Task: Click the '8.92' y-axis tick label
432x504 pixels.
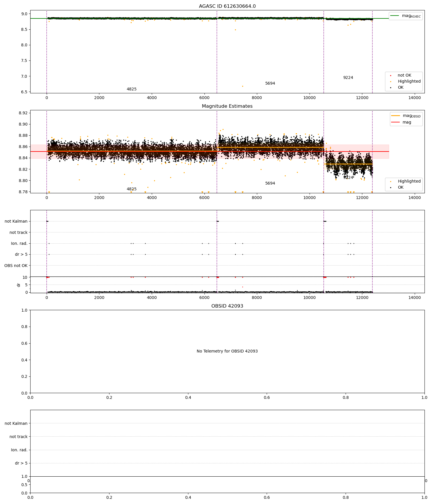Action: 23,113
